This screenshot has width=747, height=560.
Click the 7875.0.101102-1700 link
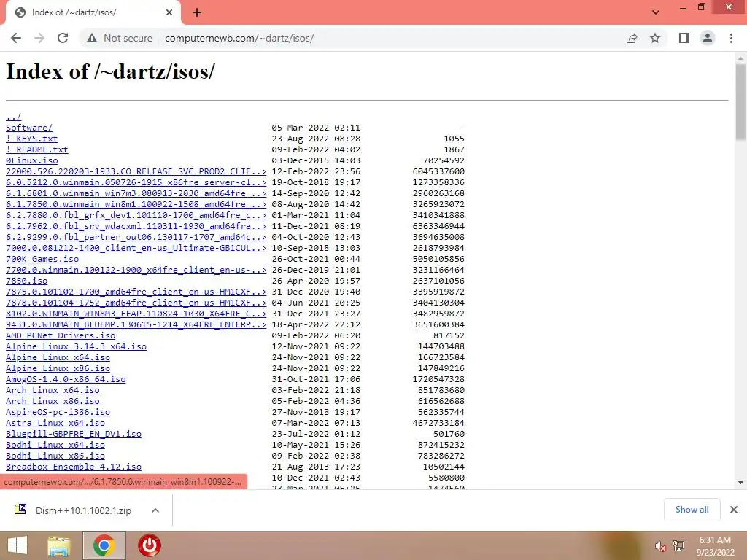pos(136,292)
